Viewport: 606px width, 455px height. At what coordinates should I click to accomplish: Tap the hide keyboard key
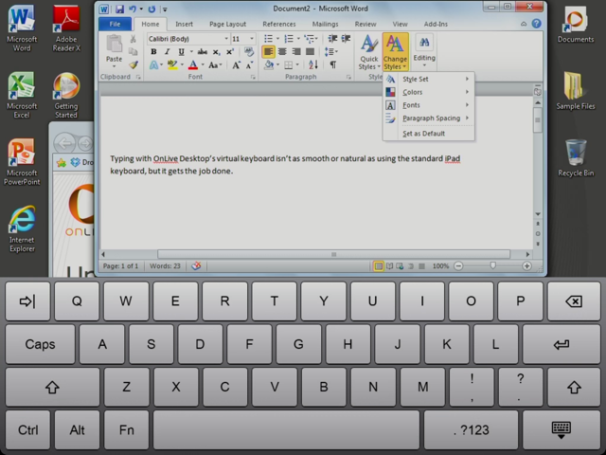pos(561,430)
